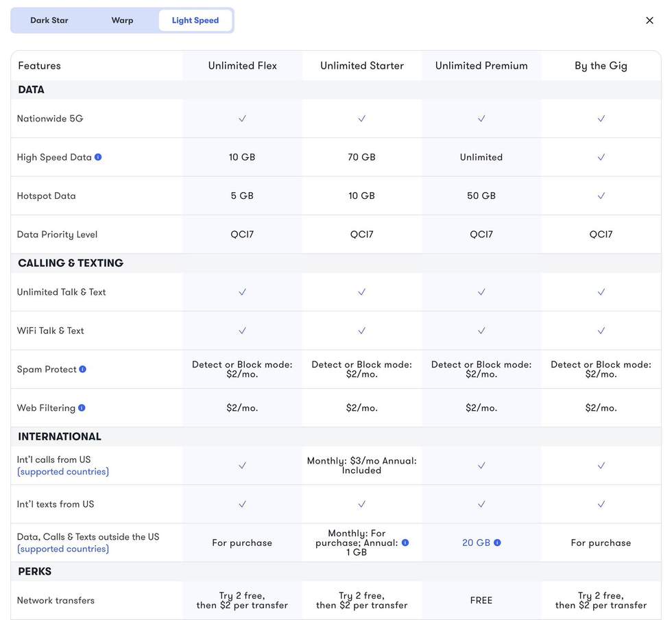Open the Spam Protect info tooltip icon

(83, 369)
